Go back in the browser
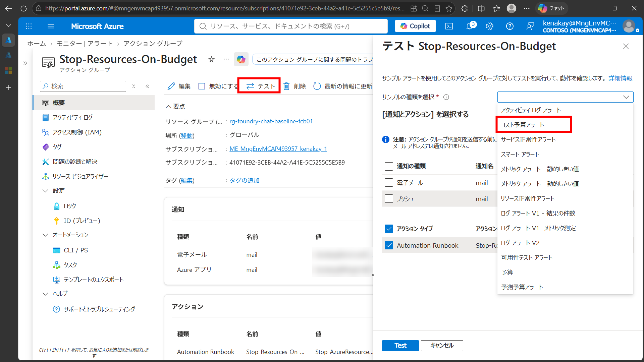Image resolution: width=644 pixels, height=362 pixels. pos(8,8)
